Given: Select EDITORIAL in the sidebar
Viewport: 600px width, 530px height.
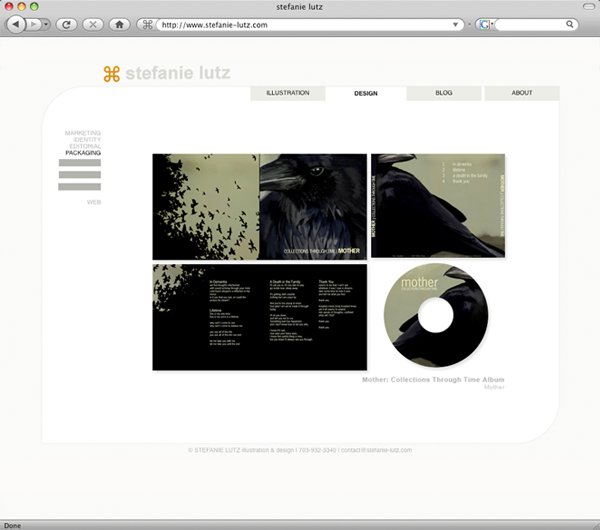Looking at the screenshot, I should (x=85, y=146).
